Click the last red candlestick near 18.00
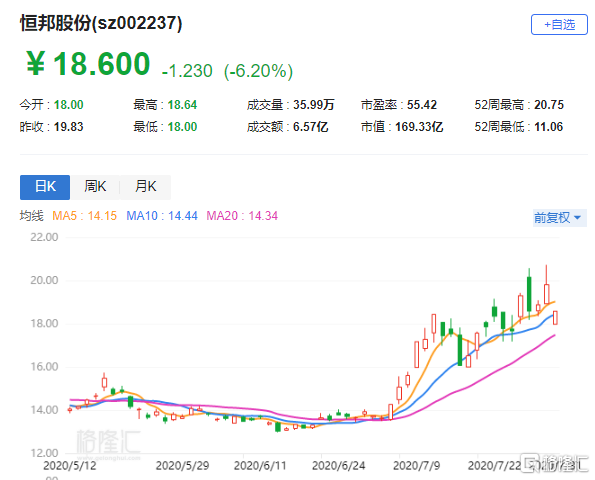This screenshot has width=595, height=480. [x=555, y=318]
